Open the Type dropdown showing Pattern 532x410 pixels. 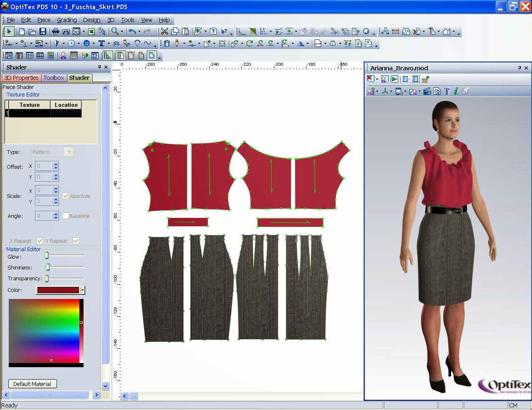pos(69,152)
